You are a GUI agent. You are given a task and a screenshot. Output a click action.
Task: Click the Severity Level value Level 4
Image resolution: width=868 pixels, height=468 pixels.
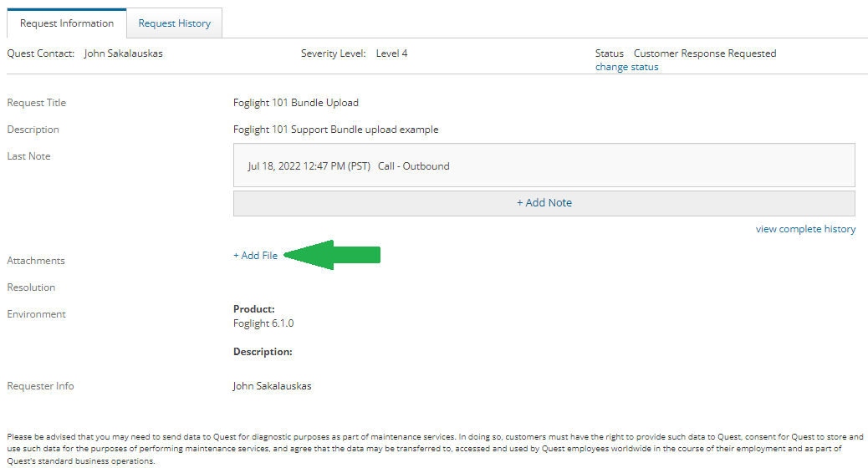391,53
